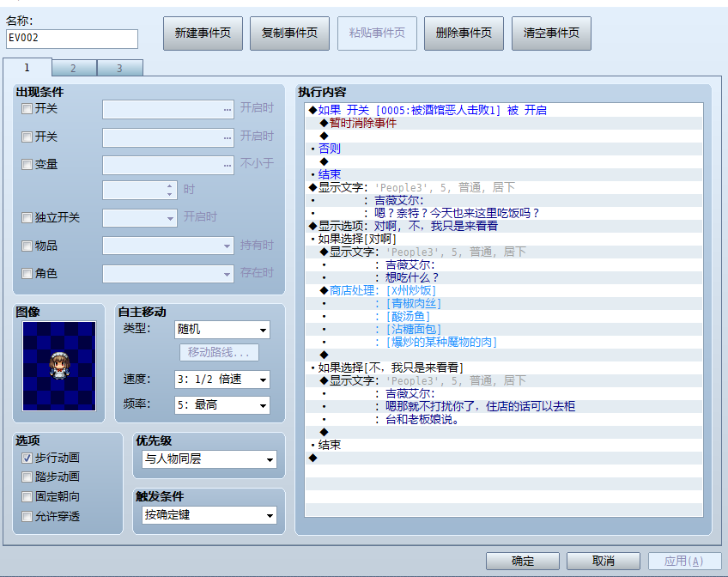Open the 速度 speed dropdown
Screen dimensions: 728x577
[x=222, y=380]
